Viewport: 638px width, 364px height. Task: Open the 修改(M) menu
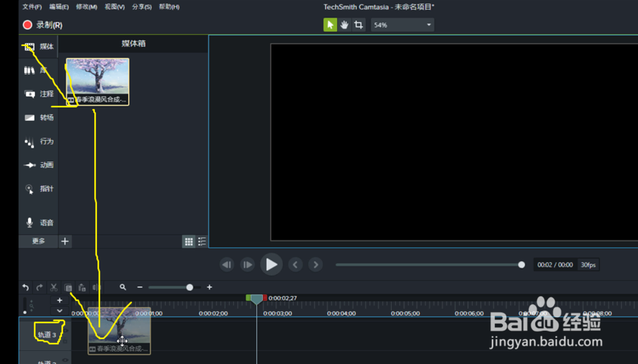87,7
